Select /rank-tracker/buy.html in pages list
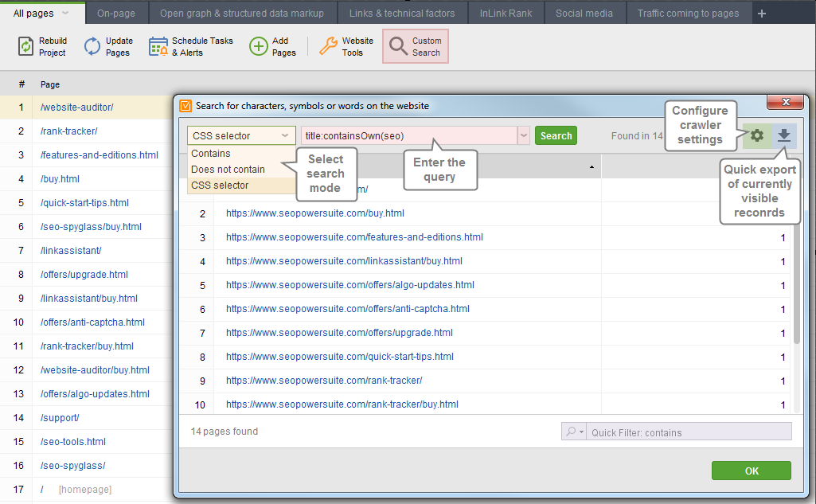 click(x=87, y=346)
